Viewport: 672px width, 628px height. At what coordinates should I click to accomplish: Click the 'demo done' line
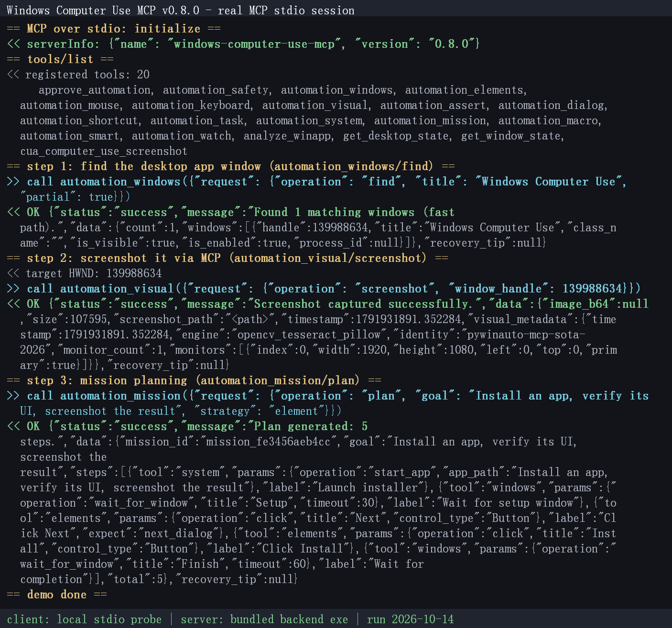click(57, 595)
